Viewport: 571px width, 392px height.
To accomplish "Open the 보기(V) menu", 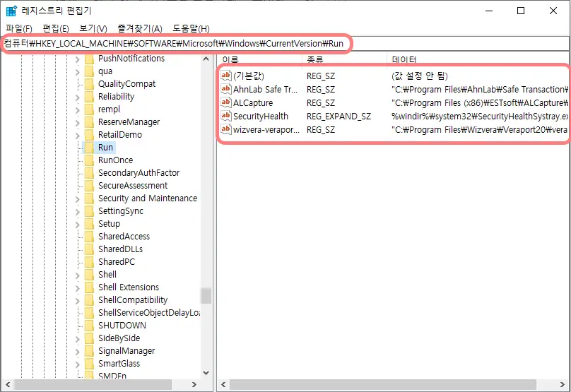I will [93, 28].
